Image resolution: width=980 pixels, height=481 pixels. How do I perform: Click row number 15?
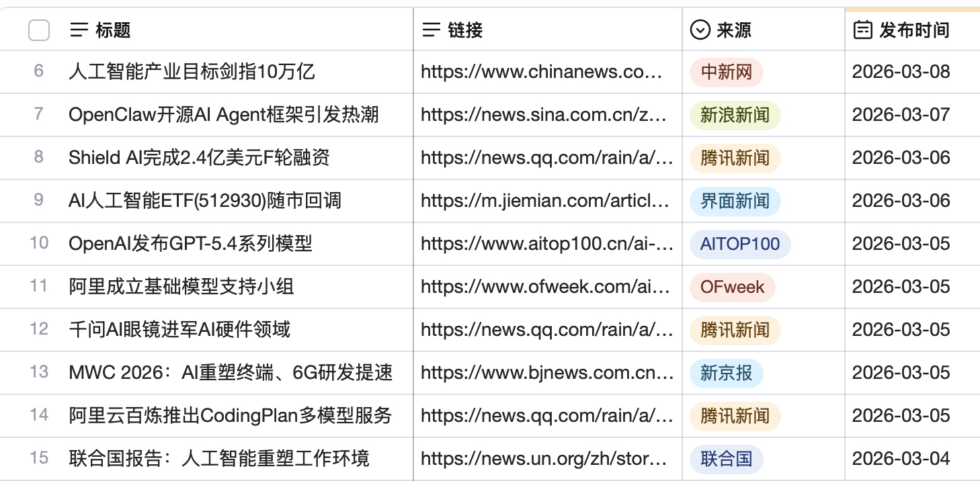[39, 457]
